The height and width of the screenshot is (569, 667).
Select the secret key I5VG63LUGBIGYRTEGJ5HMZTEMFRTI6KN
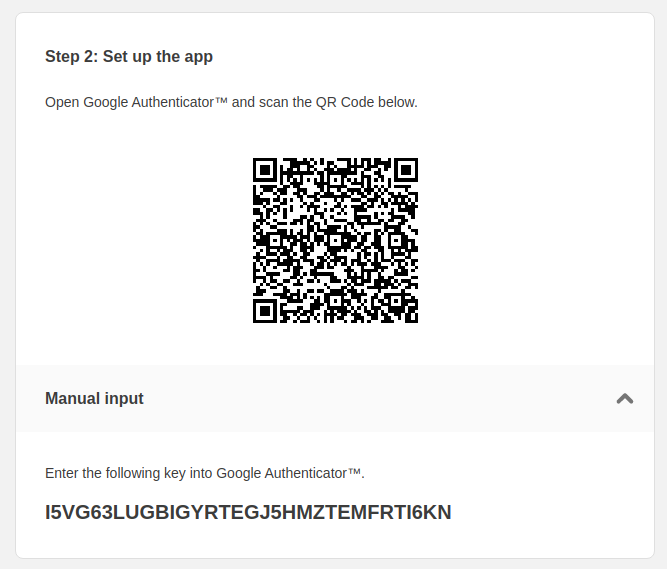(248, 512)
